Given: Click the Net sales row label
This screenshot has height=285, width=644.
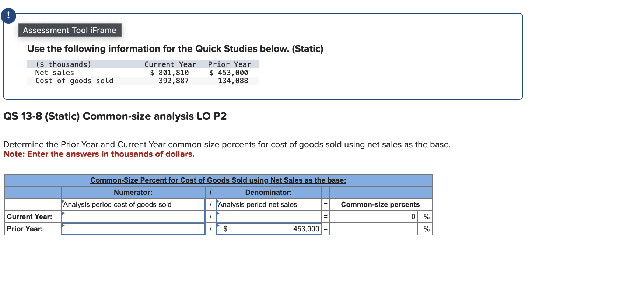Looking at the screenshot, I should click(55, 73).
